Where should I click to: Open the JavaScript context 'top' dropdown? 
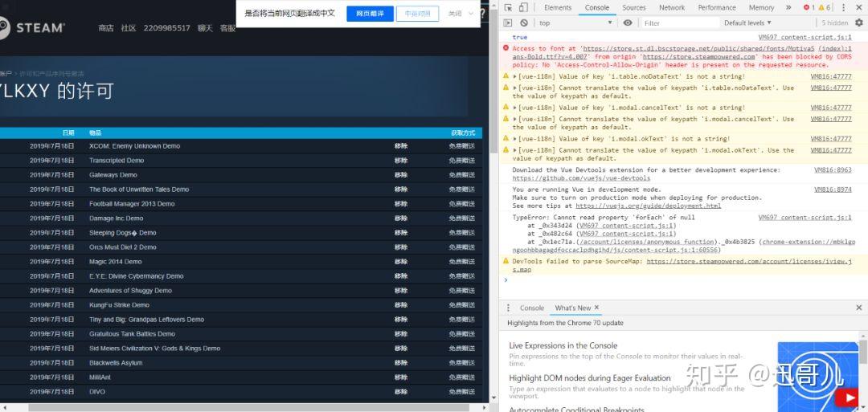575,22
